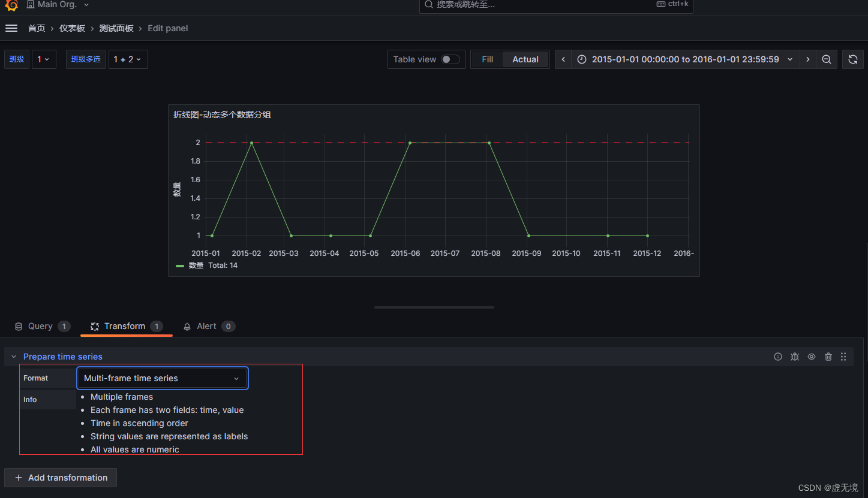Collapse the Prepare time series section
Image resolution: width=868 pixels, height=498 pixels.
[14, 357]
